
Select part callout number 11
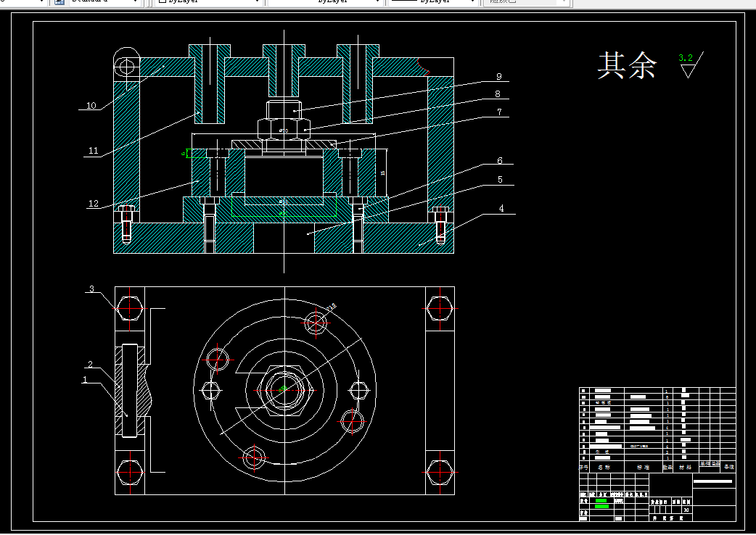(x=93, y=151)
